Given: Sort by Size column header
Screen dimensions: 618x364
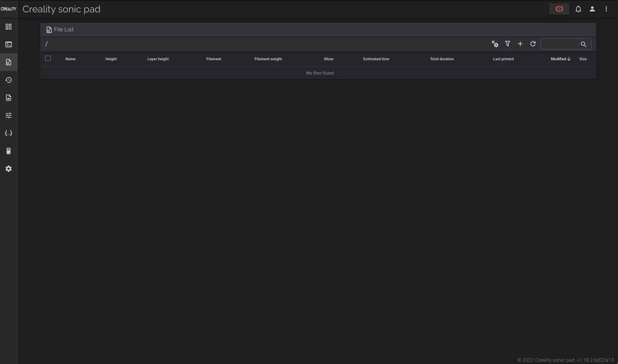Looking at the screenshot, I should tap(583, 59).
